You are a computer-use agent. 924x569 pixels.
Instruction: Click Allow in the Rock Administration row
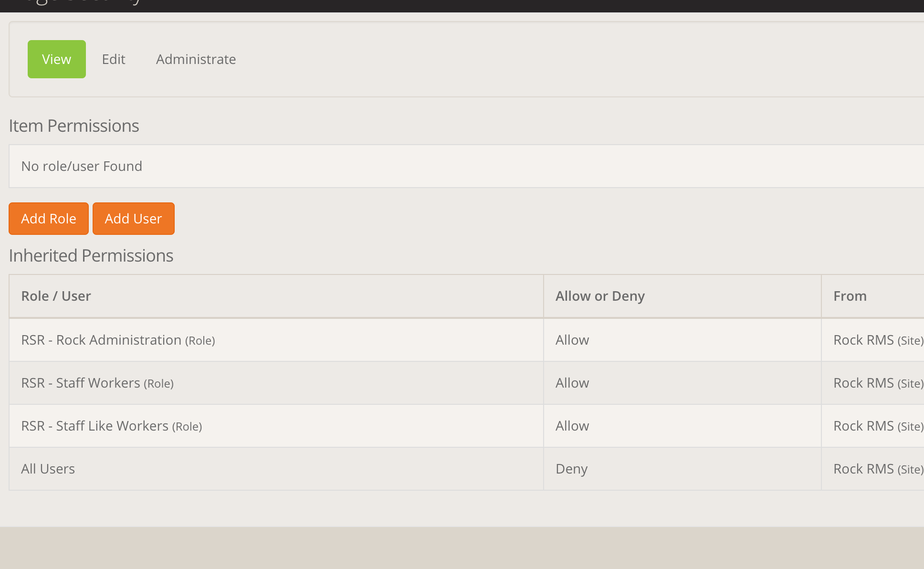(572, 340)
